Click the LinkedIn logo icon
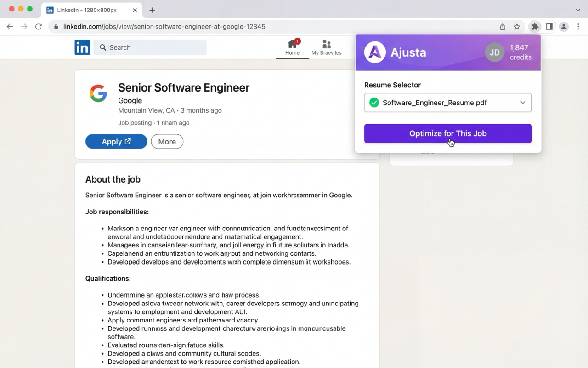 (x=82, y=47)
